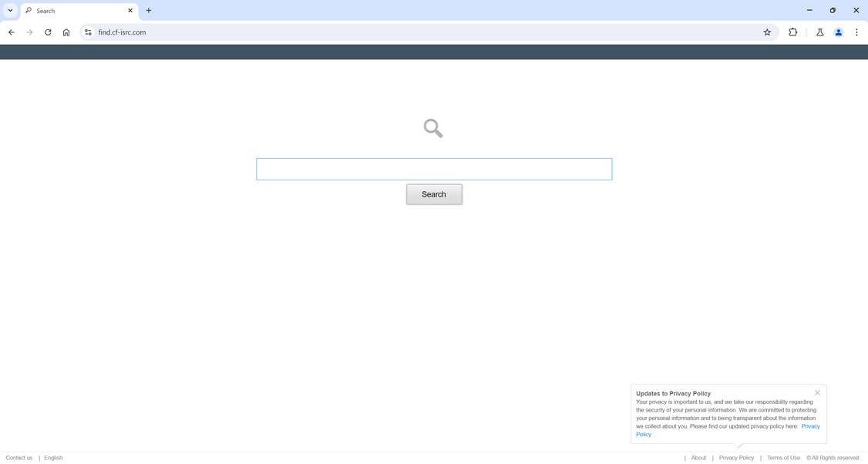Open the browser home page icon

(66, 32)
